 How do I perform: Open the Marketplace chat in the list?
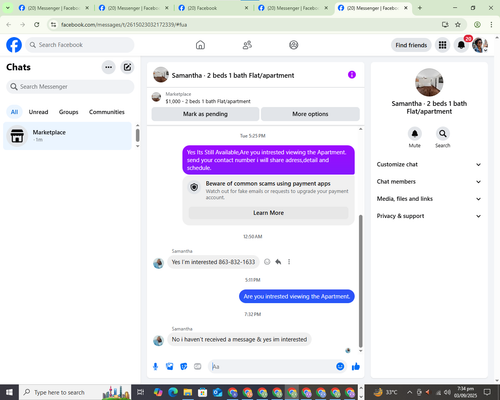tap(67, 136)
